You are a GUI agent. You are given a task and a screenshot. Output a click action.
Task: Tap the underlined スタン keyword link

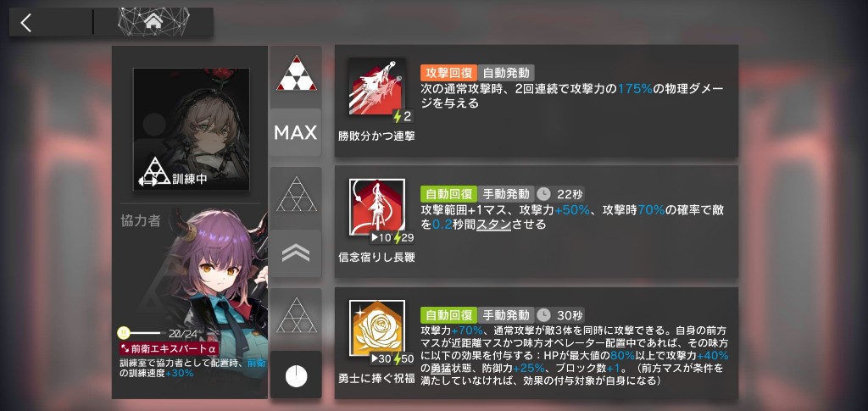494,224
